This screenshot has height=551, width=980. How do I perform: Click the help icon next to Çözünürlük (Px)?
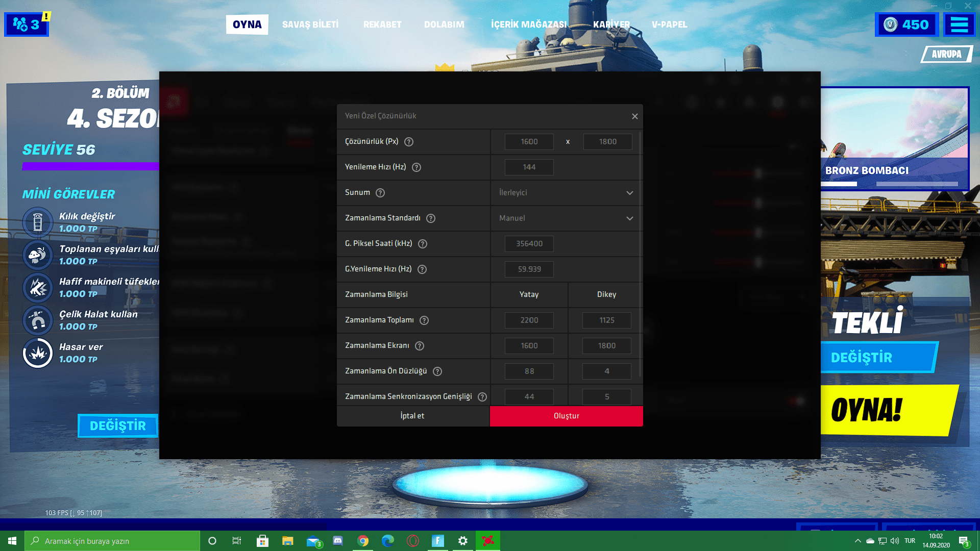[409, 142]
